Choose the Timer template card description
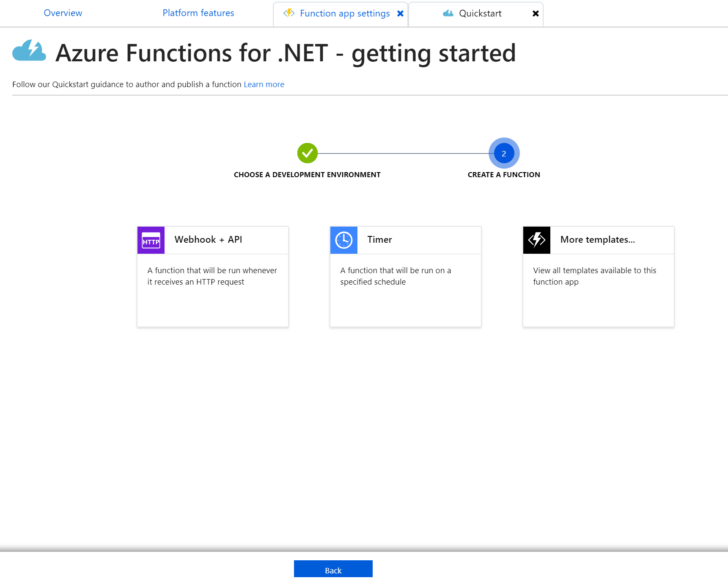The width and height of the screenshot is (728, 581). tap(396, 276)
